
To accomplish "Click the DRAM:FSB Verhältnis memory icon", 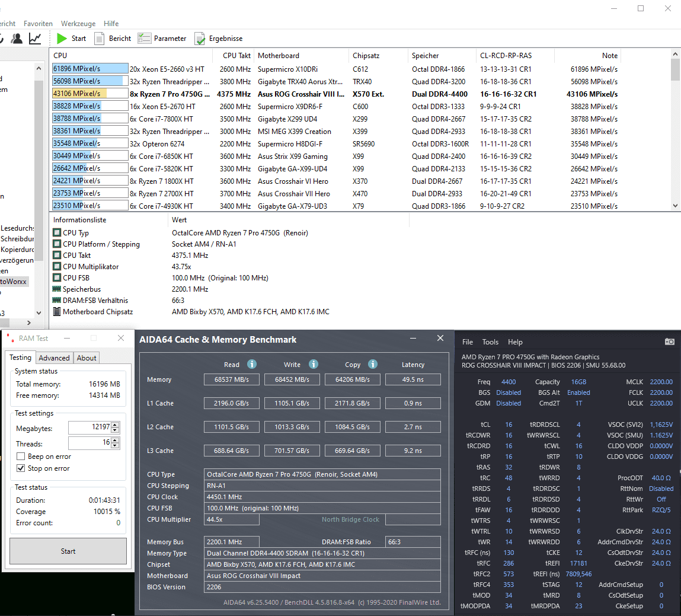I will (56, 300).
